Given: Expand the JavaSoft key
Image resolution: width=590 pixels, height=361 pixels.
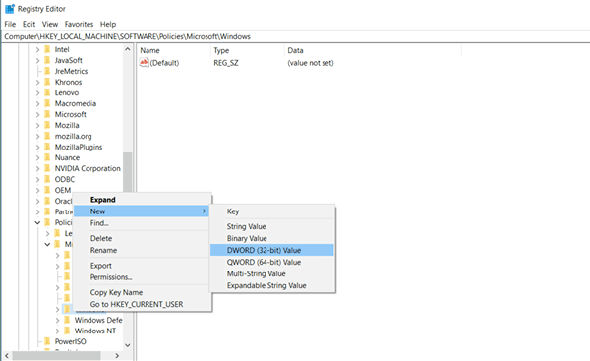Looking at the screenshot, I should [x=37, y=60].
